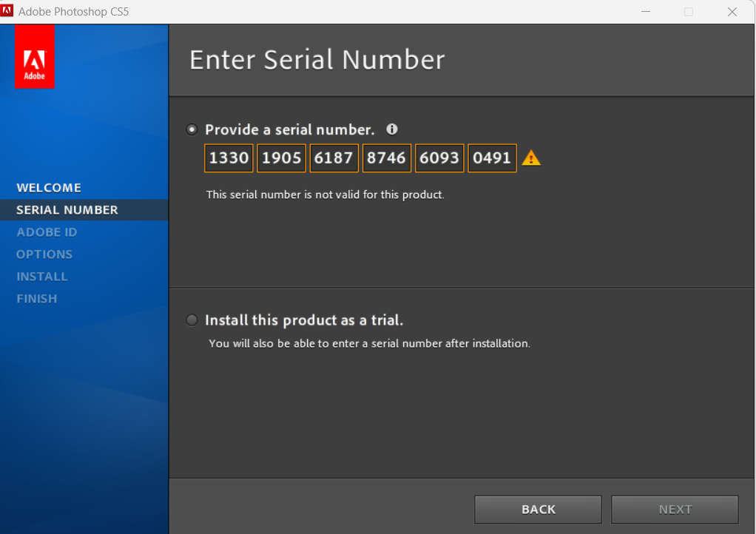The width and height of the screenshot is (756, 534).
Task: Go to the WELCOME step in sidebar
Action: tap(49, 188)
